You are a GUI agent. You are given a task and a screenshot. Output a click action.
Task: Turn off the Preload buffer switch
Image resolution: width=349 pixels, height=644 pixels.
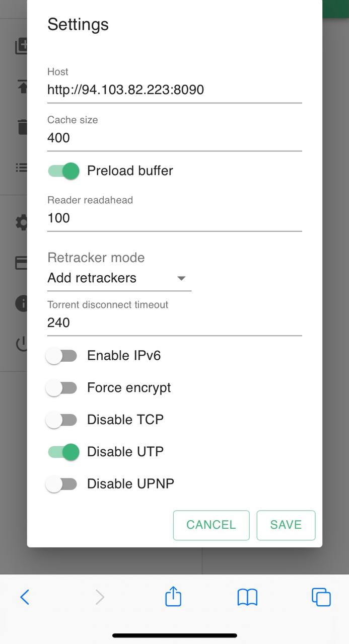coord(63,171)
